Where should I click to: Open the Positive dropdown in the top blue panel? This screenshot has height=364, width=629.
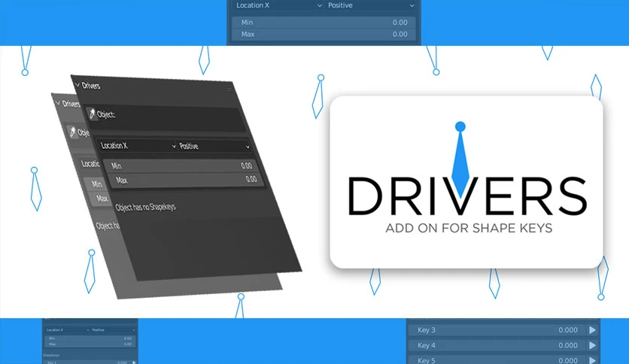click(370, 5)
